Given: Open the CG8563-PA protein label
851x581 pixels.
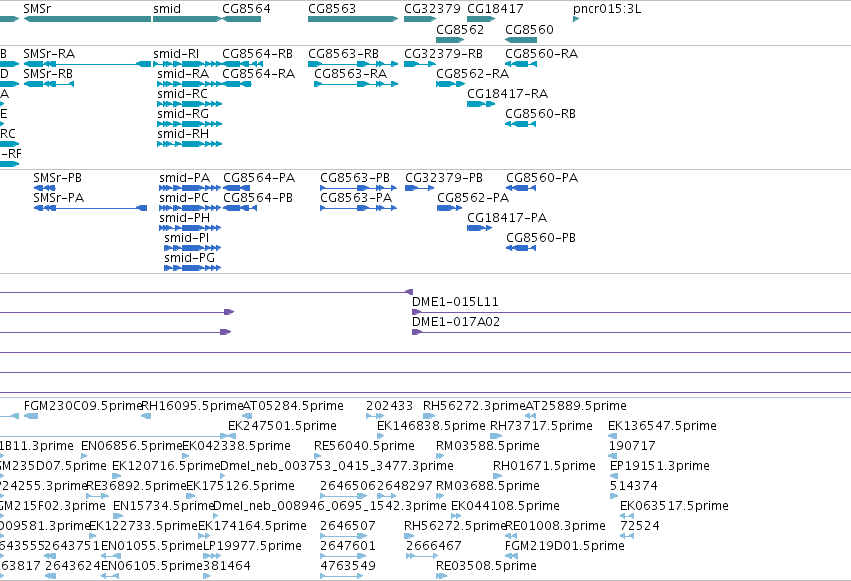Looking at the screenshot, I should click(355, 198).
